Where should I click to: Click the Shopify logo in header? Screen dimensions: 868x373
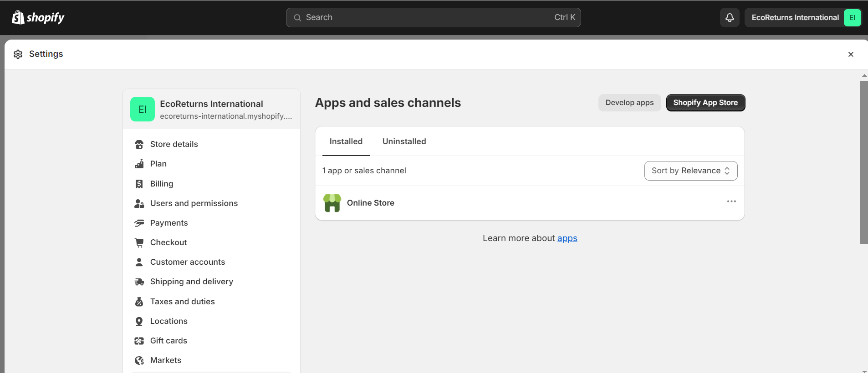point(38,17)
